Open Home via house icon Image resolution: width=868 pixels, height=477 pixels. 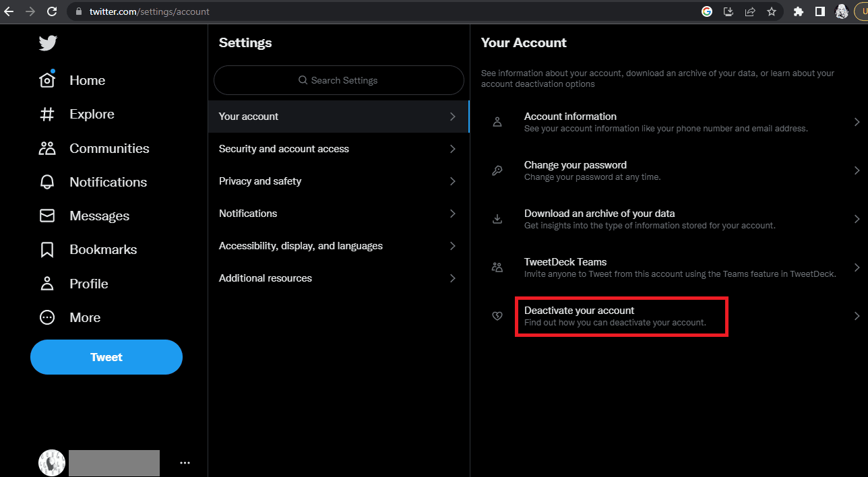(47, 80)
